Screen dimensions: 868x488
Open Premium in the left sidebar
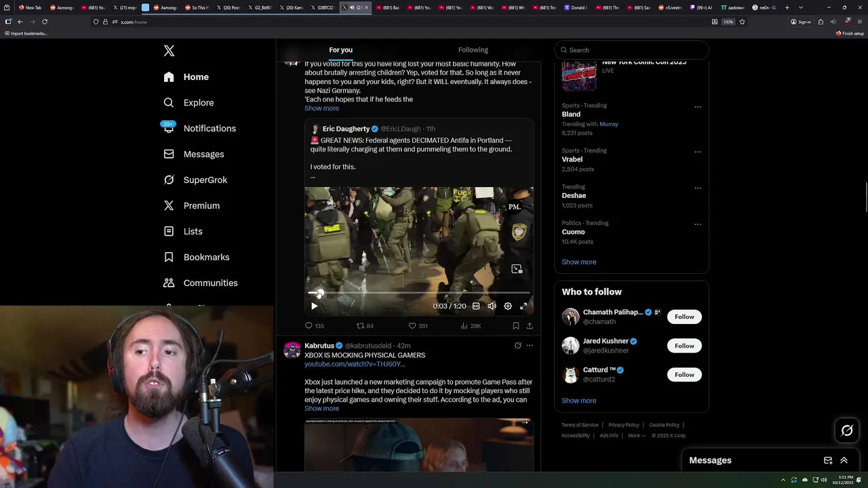192,205
